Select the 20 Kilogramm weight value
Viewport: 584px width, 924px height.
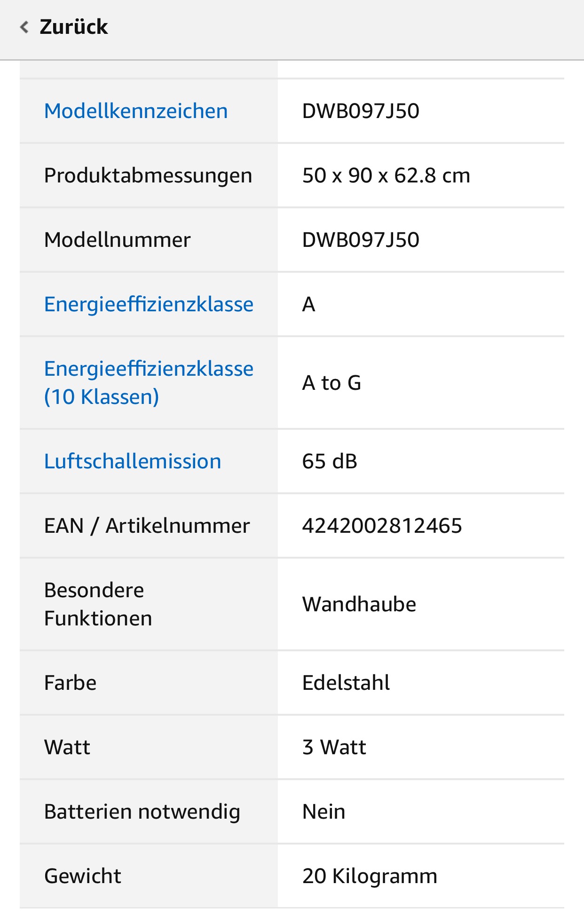point(370,876)
